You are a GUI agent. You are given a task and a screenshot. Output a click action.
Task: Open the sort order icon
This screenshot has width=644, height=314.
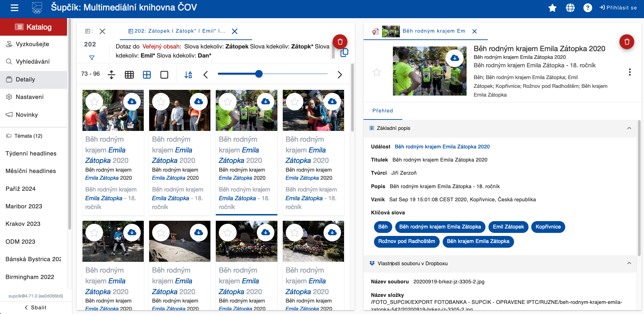click(x=188, y=75)
